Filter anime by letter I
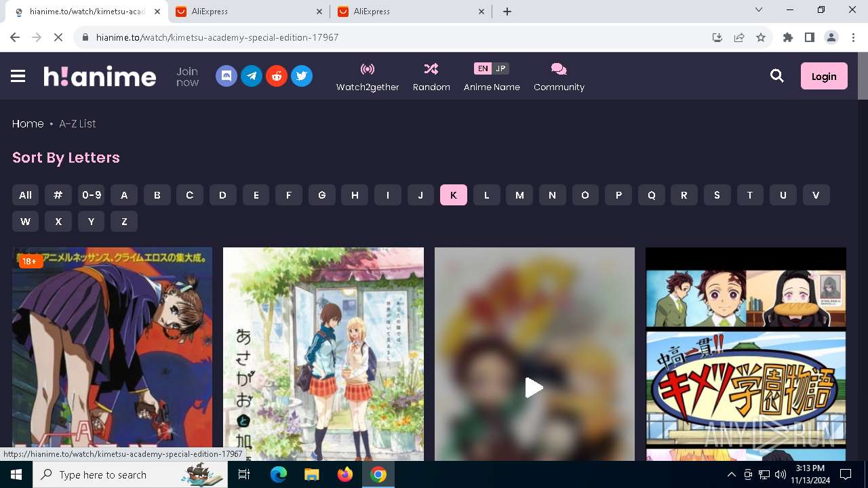 click(x=387, y=195)
